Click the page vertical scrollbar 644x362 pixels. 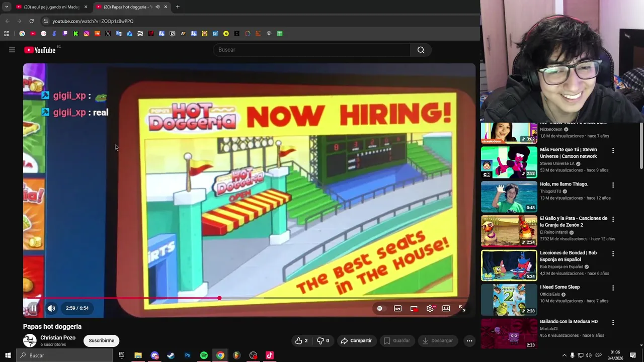pyautogui.click(x=641, y=146)
